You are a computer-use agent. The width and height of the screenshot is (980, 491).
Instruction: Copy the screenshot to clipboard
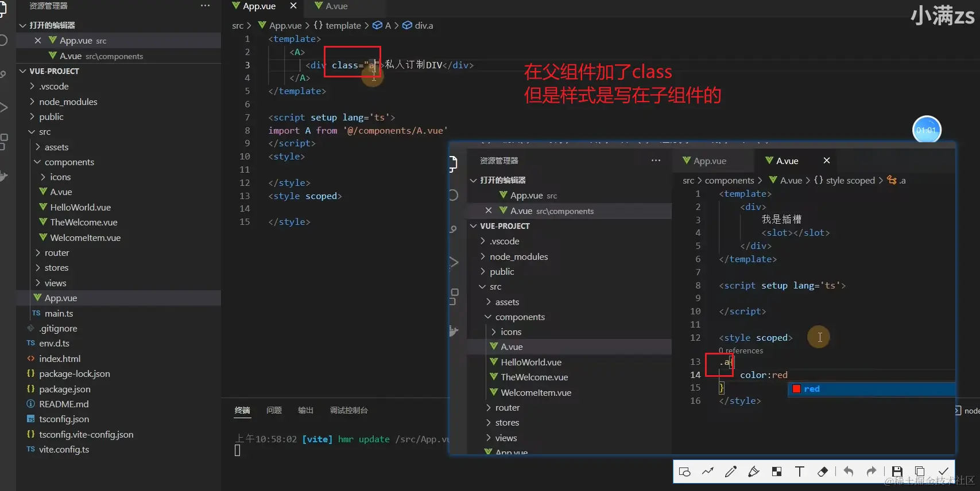point(920,471)
